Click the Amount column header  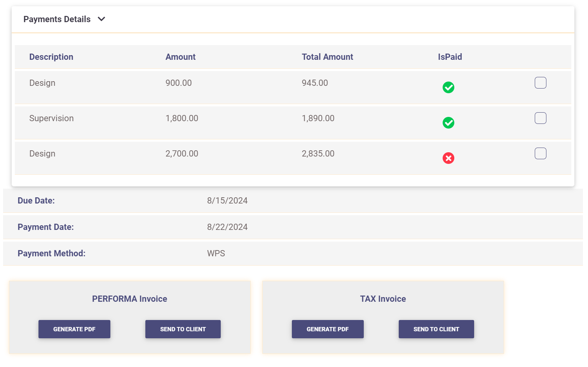[x=180, y=57]
